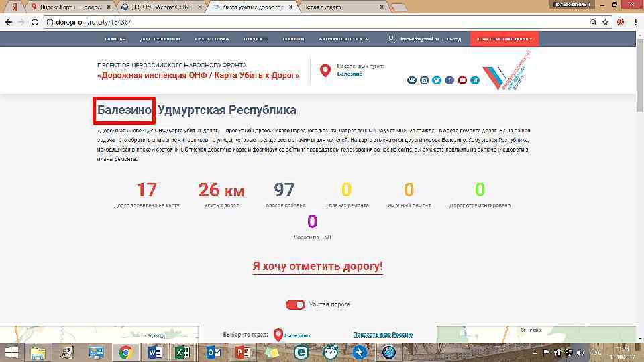Click the location pin next to Выберите город
The image size is (644, 362).
coord(278,335)
